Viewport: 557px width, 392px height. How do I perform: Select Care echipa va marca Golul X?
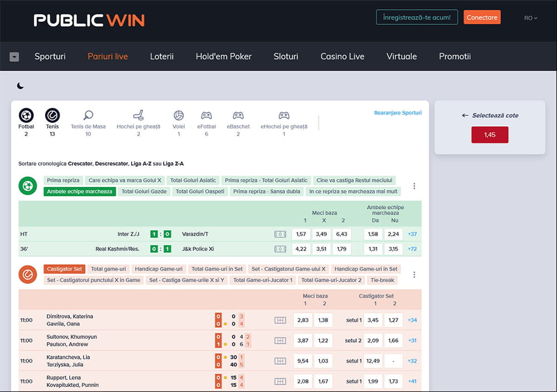[x=125, y=180]
